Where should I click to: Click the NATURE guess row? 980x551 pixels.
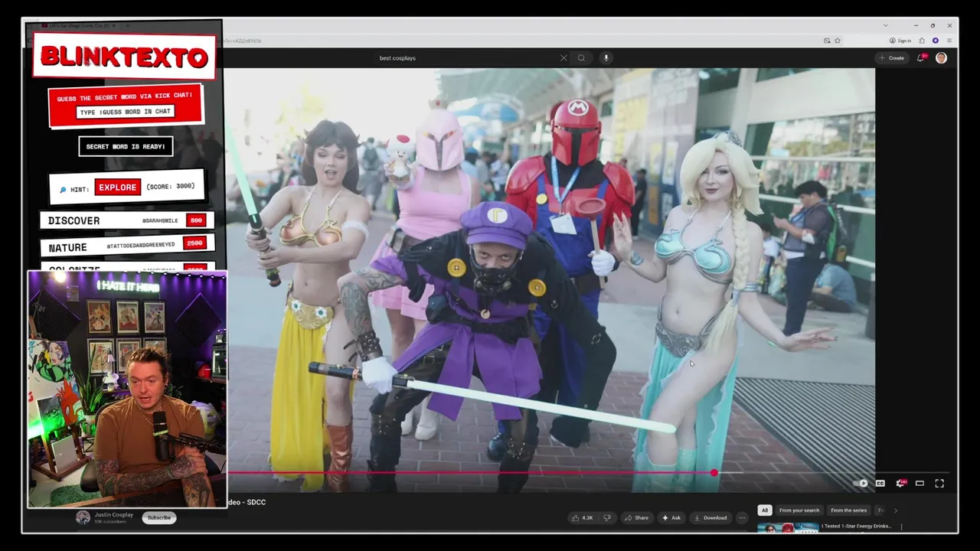(x=126, y=246)
